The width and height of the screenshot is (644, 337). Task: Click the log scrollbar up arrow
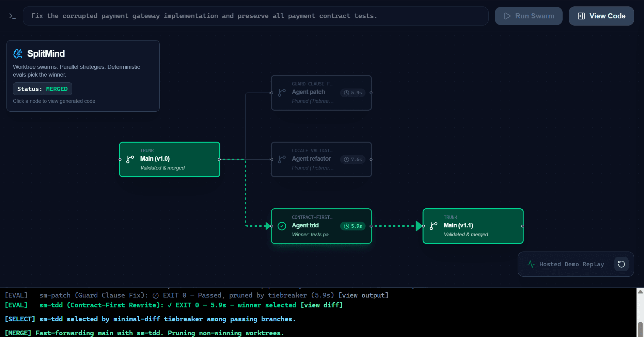pos(640,291)
